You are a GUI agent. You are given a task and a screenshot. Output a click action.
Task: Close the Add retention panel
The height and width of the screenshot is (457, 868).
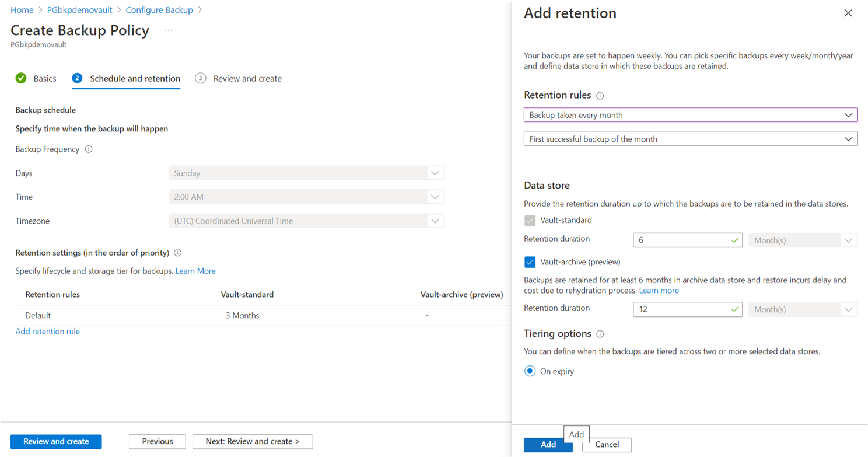[x=848, y=13]
